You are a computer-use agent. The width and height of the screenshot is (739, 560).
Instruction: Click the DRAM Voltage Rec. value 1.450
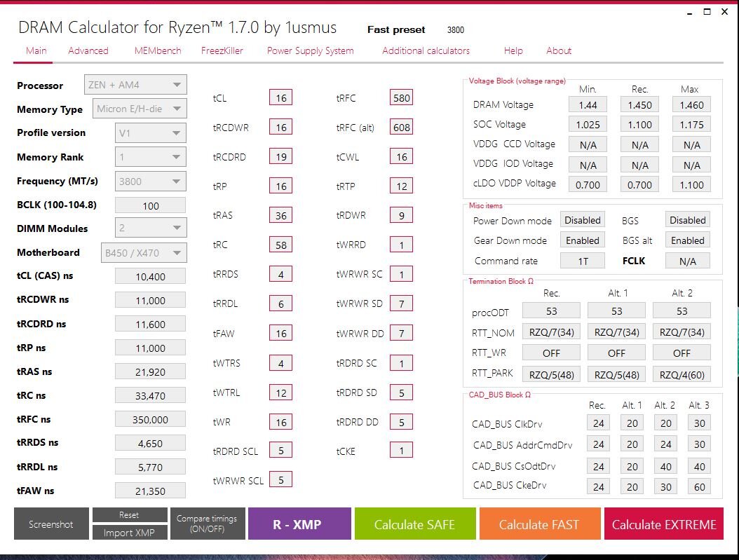(x=639, y=105)
